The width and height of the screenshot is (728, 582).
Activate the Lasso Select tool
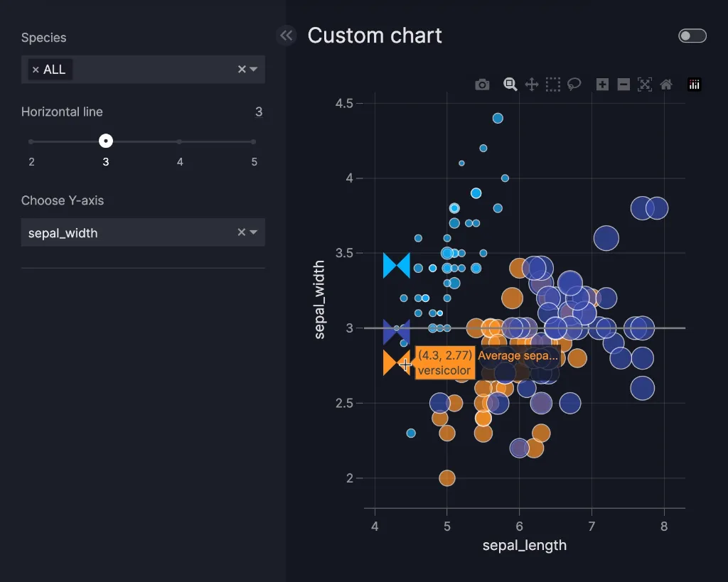click(574, 85)
